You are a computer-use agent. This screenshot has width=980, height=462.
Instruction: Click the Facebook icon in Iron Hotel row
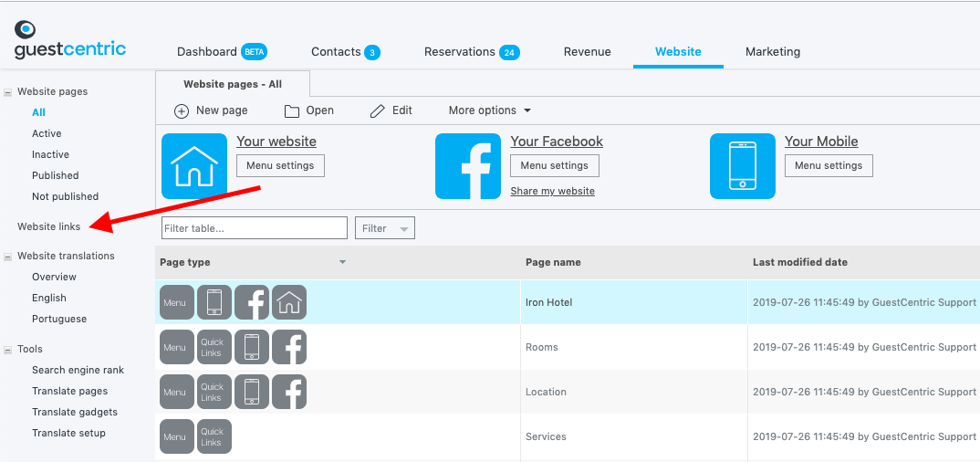pos(252,302)
